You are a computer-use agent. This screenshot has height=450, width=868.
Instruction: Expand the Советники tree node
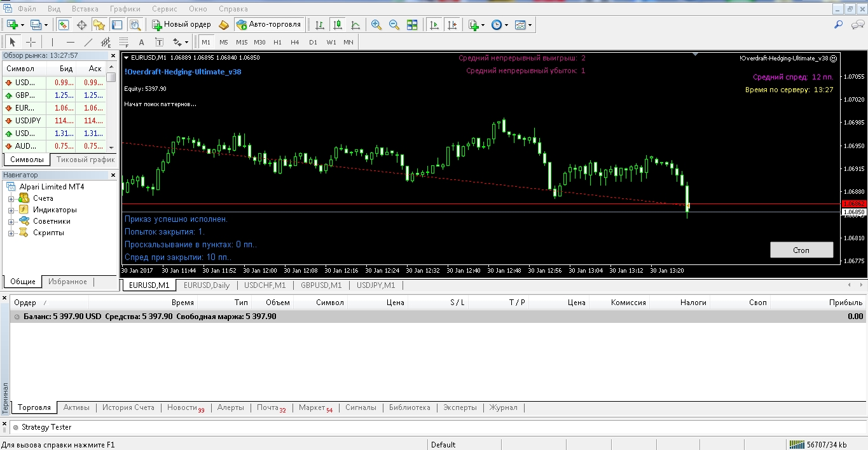click(11, 221)
